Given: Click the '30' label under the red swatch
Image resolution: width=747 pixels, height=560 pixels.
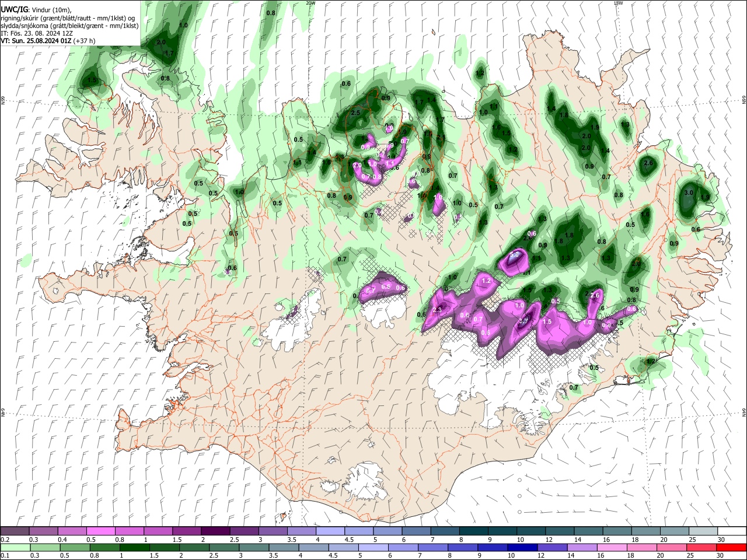Looking at the screenshot, I should [721, 555].
